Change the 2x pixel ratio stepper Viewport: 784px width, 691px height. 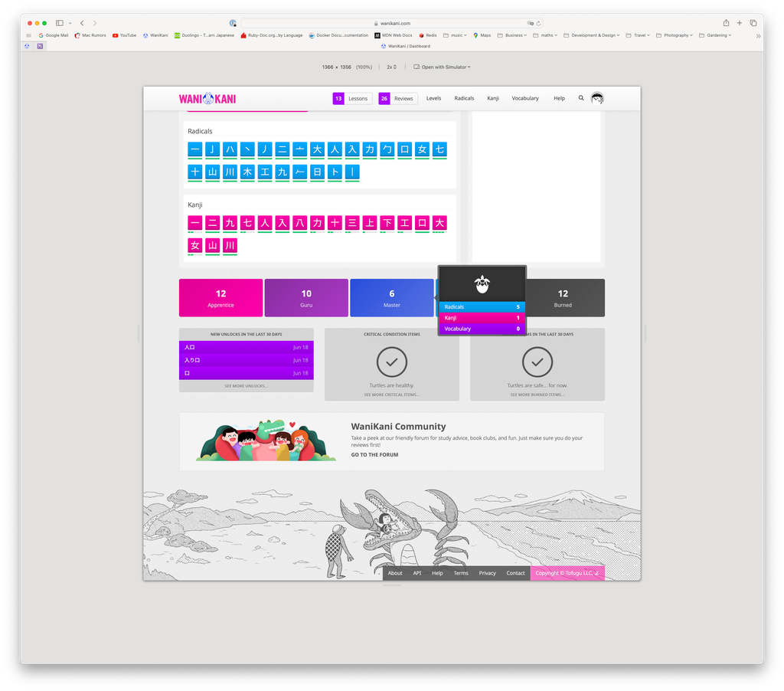click(391, 67)
